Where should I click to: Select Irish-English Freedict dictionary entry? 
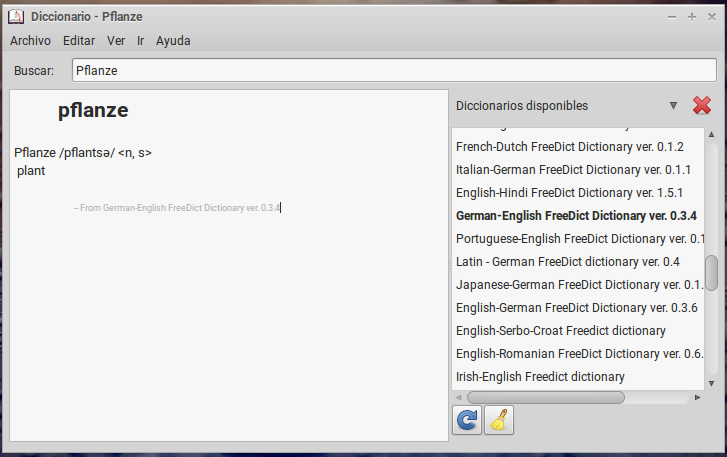[540, 377]
